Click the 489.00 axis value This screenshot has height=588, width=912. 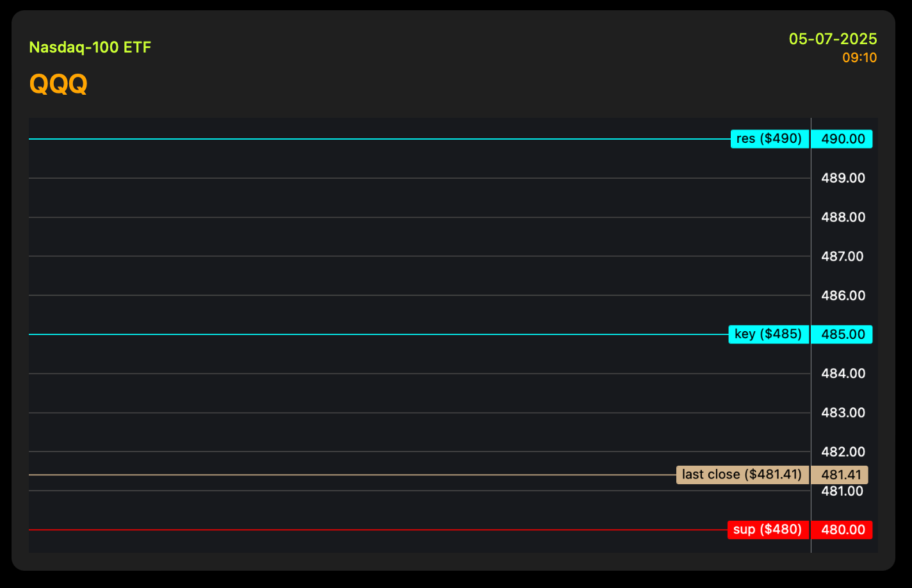(x=843, y=178)
